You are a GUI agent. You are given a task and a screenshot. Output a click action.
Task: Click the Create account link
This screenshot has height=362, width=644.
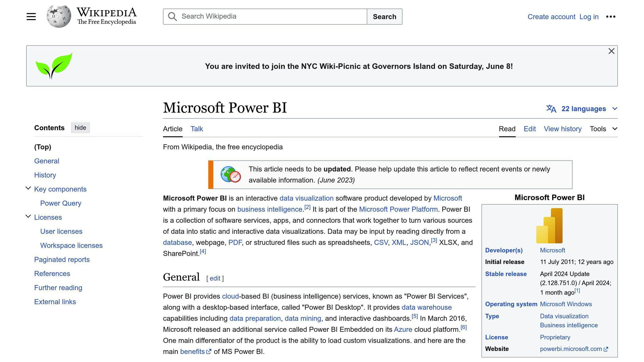point(551,17)
